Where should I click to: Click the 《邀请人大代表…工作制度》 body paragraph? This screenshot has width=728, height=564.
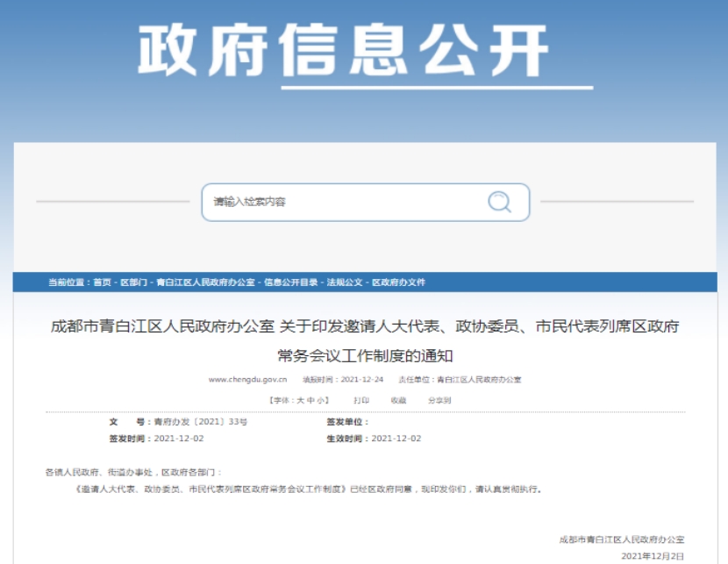tap(309, 489)
